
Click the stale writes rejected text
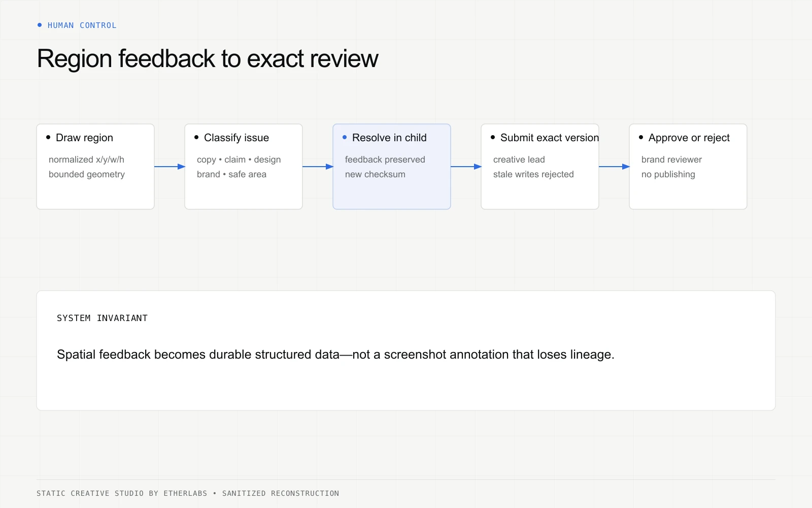533,174
